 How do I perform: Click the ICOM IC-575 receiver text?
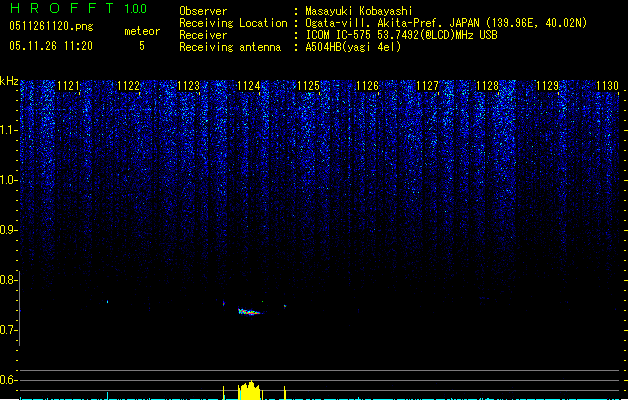pos(402,35)
